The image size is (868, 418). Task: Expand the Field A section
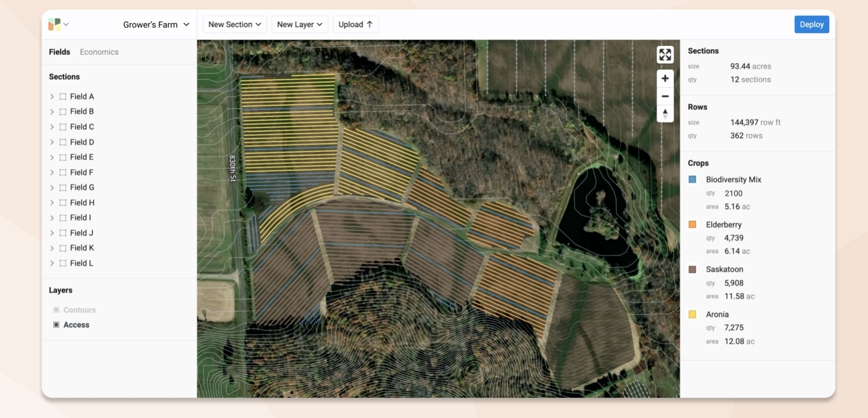pyautogui.click(x=52, y=97)
